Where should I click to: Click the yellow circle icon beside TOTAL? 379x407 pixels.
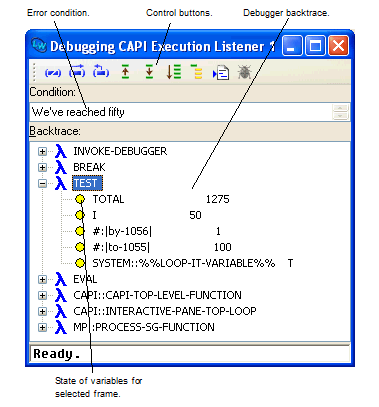(x=80, y=199)
